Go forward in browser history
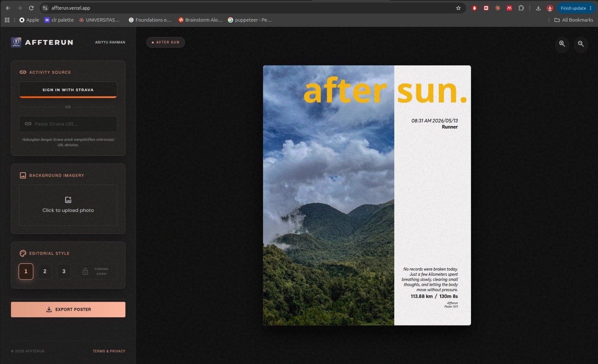 [x=19, y=8]
